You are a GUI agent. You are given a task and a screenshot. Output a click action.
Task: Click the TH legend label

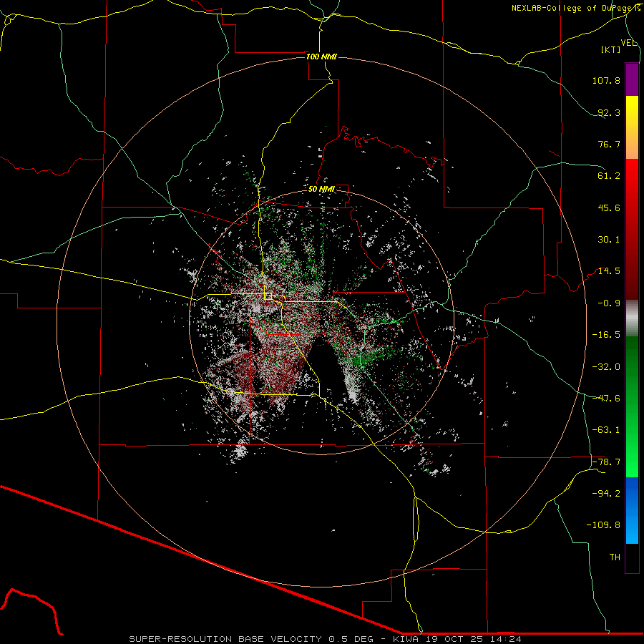click(615, 557)
